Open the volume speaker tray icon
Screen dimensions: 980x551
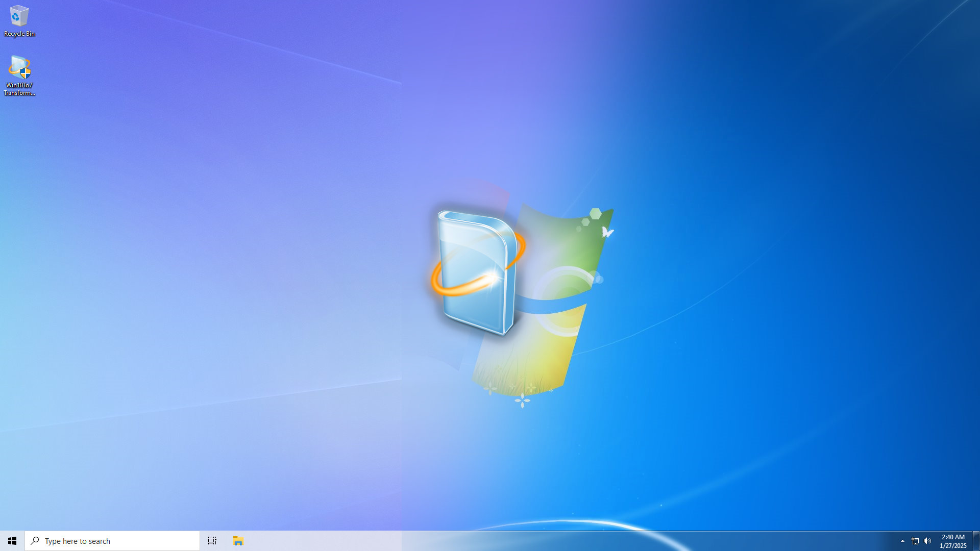[927, 541]
